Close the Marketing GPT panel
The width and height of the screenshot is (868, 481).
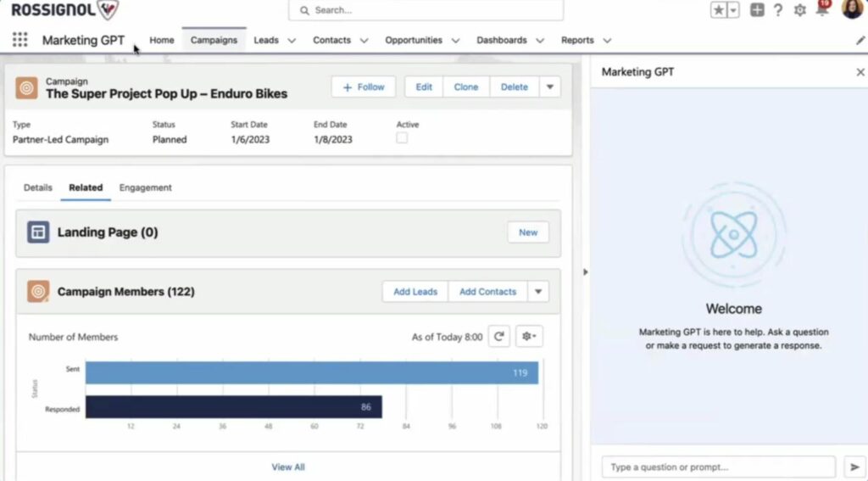(860, 72)
